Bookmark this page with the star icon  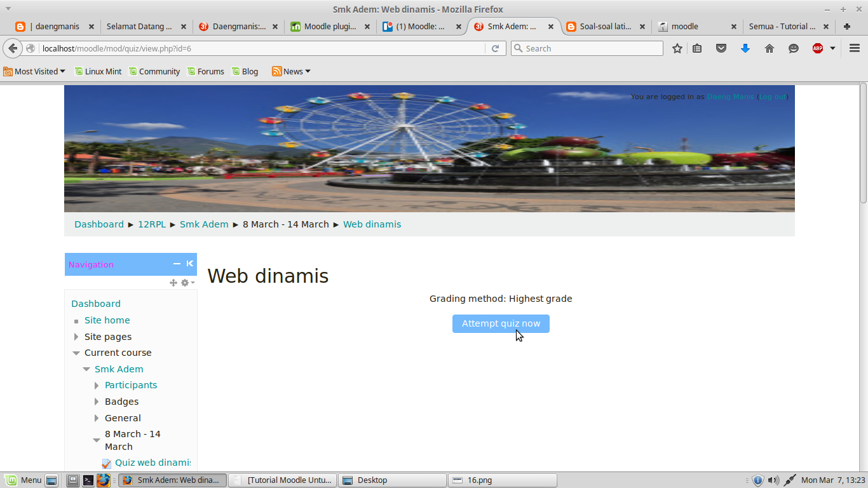click(x=677, y=48)
